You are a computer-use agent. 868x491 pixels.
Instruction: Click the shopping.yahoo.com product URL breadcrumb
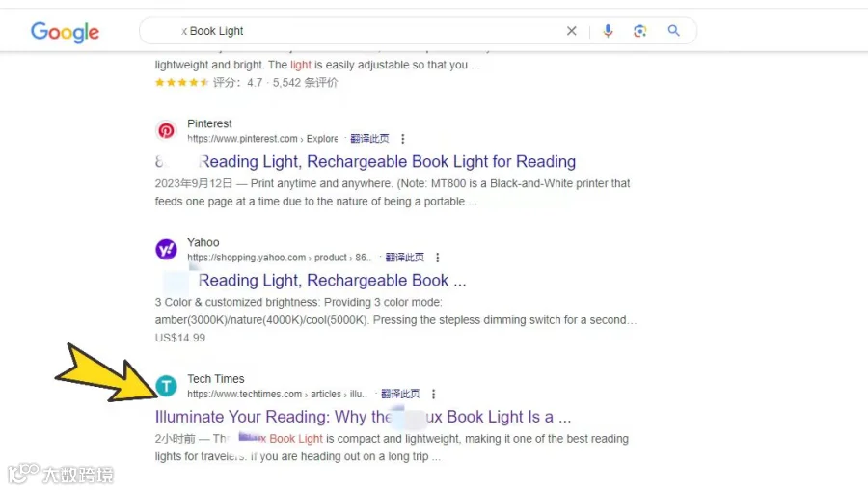[x=279, y=258]
